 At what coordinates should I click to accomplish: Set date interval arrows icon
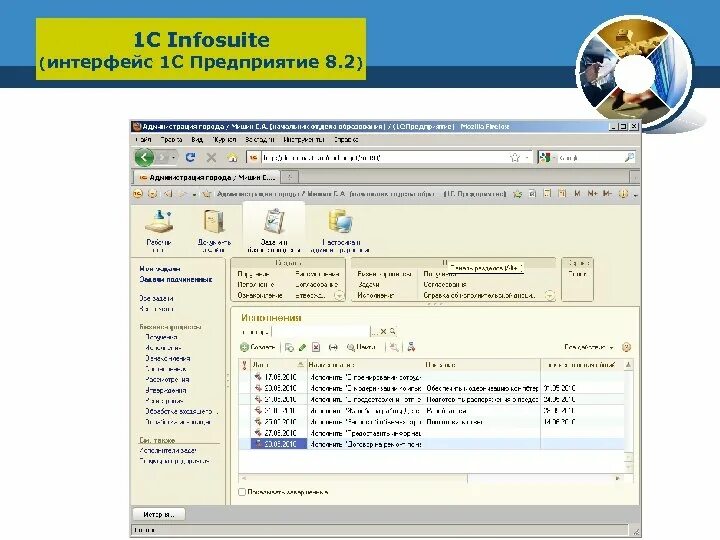point(333,347)
